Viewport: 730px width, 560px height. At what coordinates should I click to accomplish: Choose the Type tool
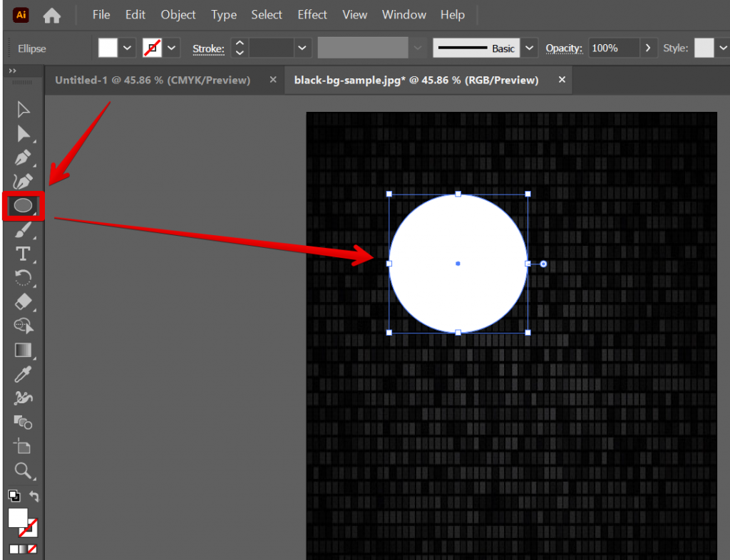click(x=22, y=254)
